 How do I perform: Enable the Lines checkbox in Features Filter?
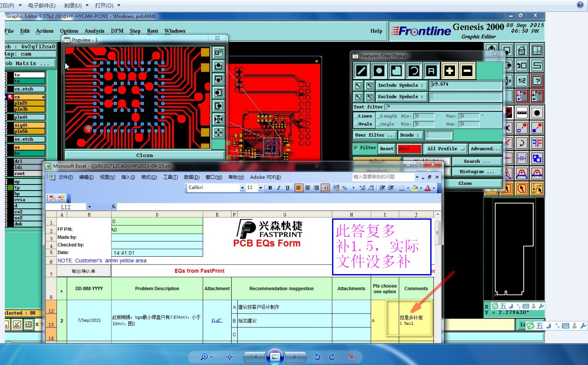point(356,116)
